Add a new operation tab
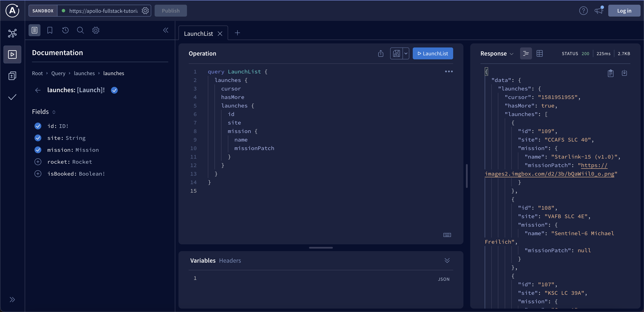Viewport: 644px width, 312px height. tap(237, 33)
